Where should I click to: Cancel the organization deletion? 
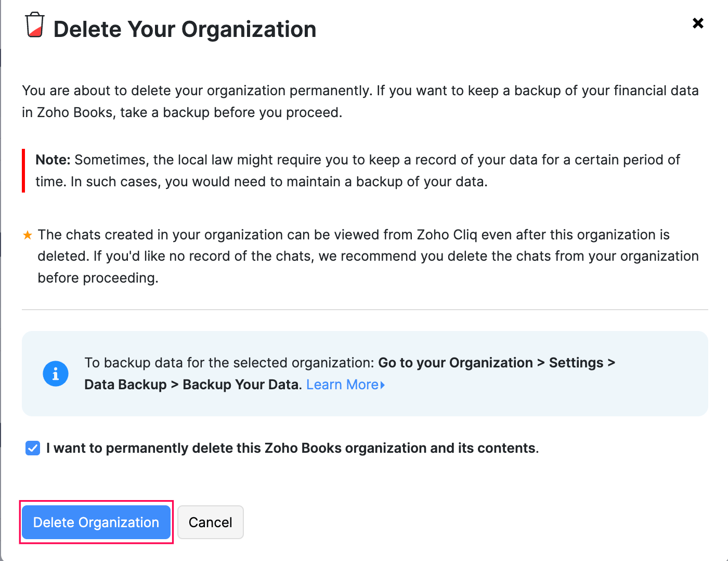point(210,522)
